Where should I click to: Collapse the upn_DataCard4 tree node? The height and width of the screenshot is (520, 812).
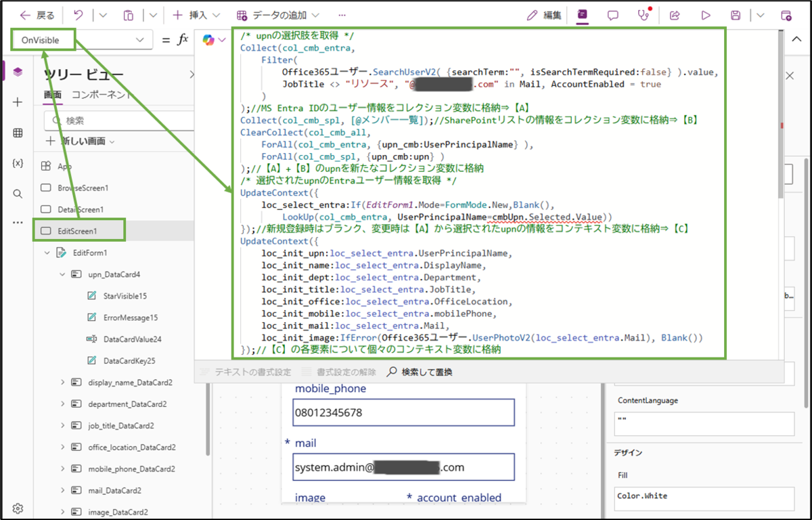point(63,274)
